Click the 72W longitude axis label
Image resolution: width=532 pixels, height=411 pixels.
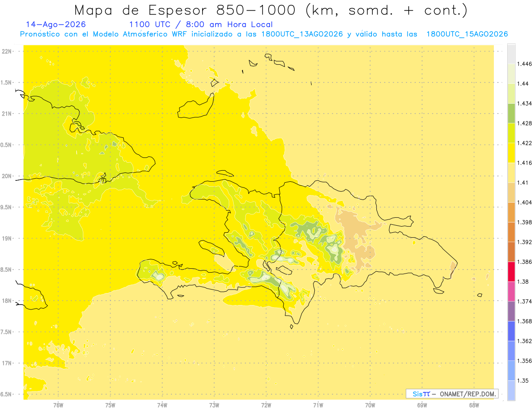point(266,405)
